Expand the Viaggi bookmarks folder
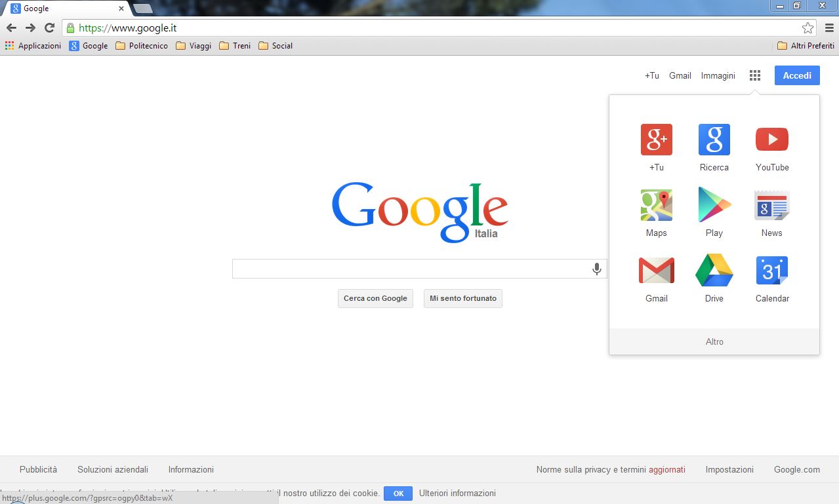Image resolution: width=839 pixels, height=504 pixels. click(194, 46)
